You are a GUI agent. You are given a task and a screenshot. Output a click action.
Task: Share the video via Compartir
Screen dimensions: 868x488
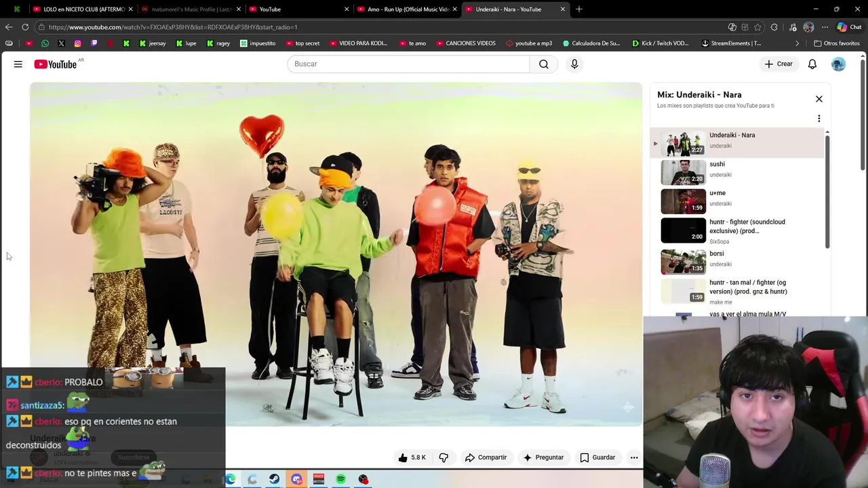486,457
